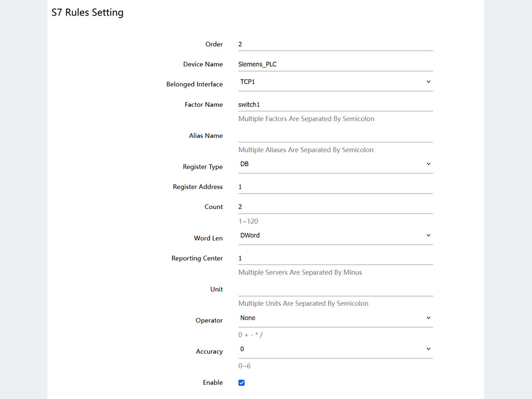Click the Count label
The height and width of the screenshot is (399, 532).
click(x=214, y=207)
